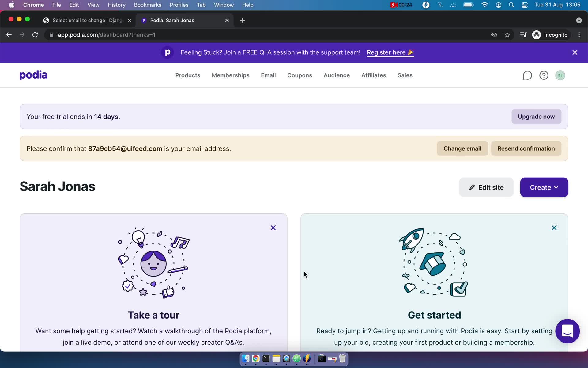The image size is (588, 368).
Task: Open the Intercom chat launcher
Action: [x=567, y=331]
